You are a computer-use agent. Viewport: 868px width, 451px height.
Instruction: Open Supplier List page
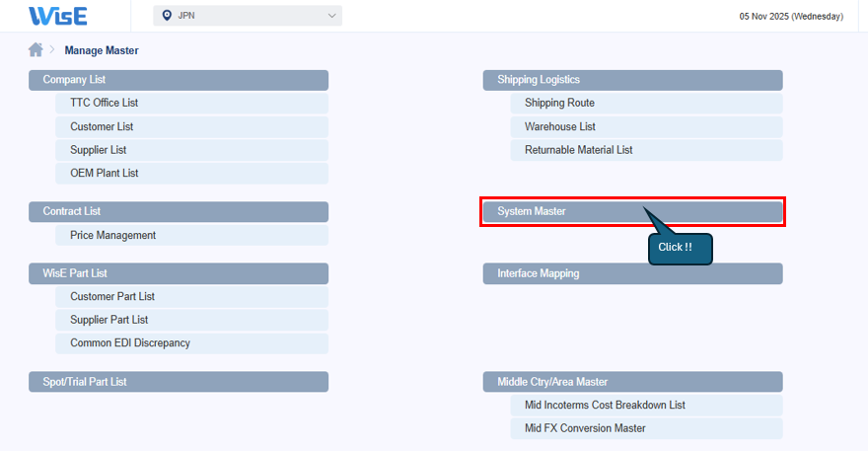click(x=99, y=150)
